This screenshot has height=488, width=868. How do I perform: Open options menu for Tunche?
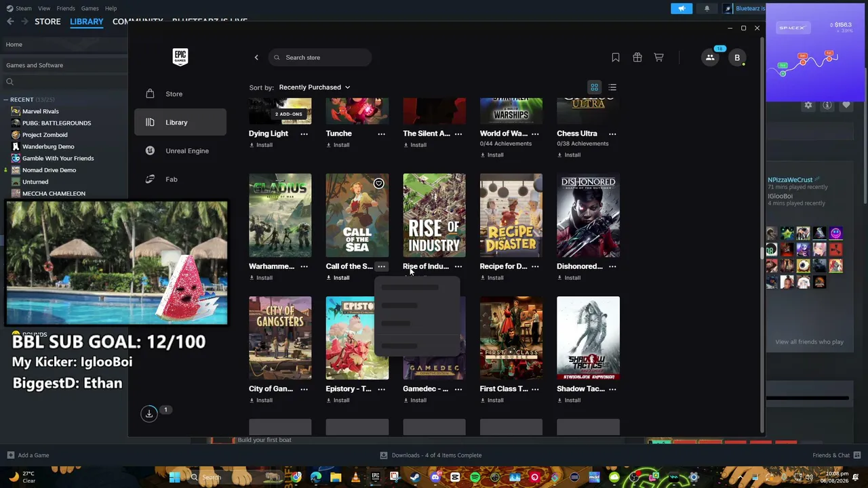coord(381,134)
